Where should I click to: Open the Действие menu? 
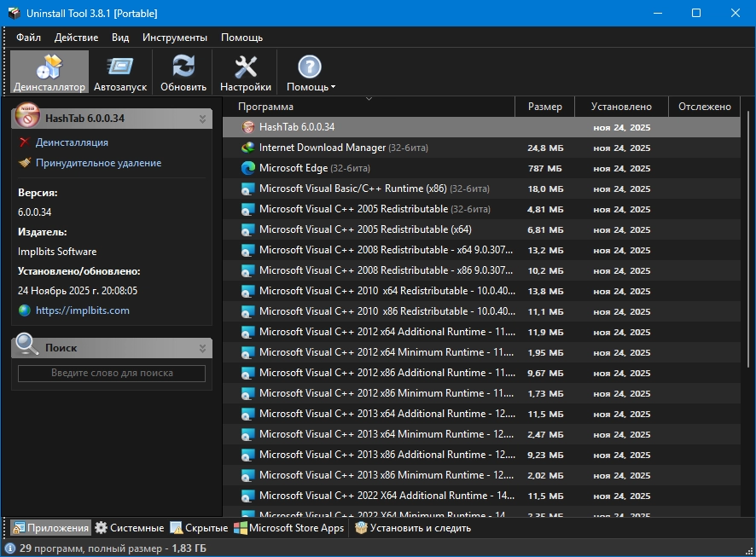76,38
